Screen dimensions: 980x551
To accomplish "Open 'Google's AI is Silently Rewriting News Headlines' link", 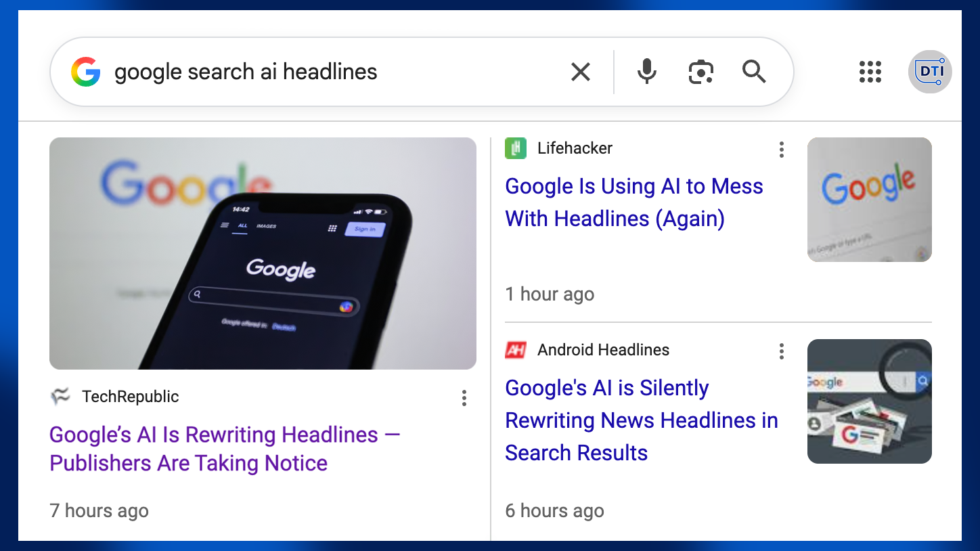I will tap(642, 420).
